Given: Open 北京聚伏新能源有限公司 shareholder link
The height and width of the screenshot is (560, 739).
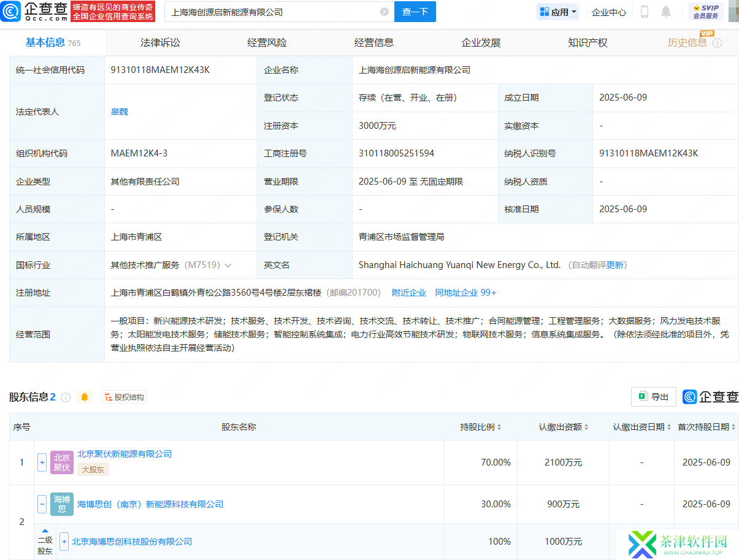Looking at the screenshot, I should click(124, 454).
